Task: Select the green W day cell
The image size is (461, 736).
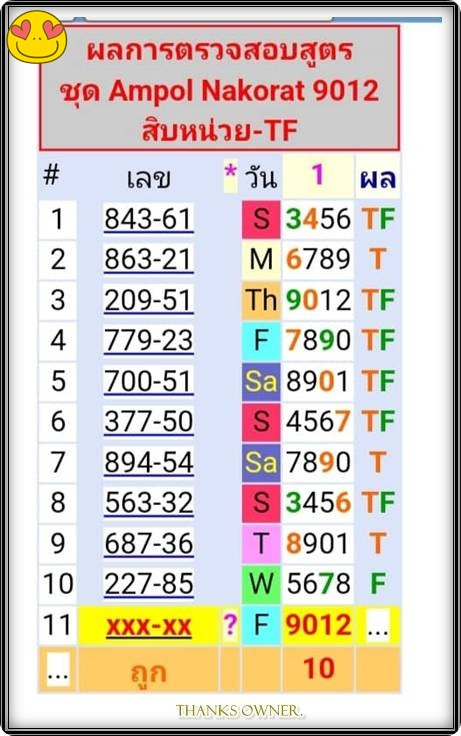Action: point(261,584)
